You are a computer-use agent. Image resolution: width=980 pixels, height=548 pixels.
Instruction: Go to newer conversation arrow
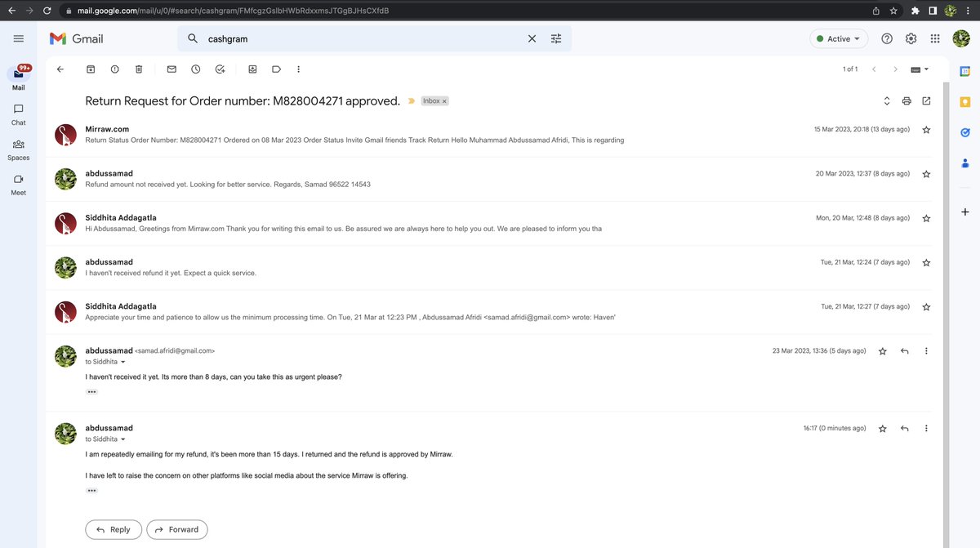point(874,69)
